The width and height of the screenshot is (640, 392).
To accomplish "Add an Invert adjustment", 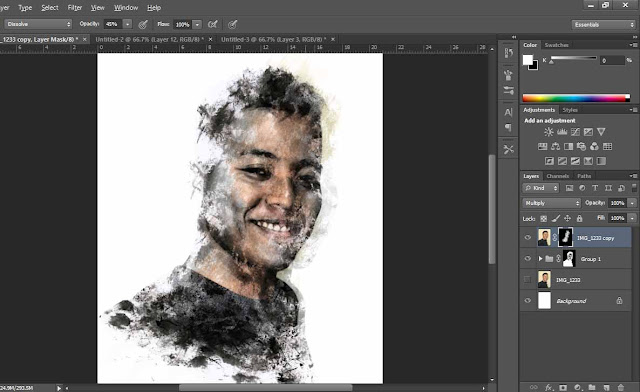I will 549,161.
